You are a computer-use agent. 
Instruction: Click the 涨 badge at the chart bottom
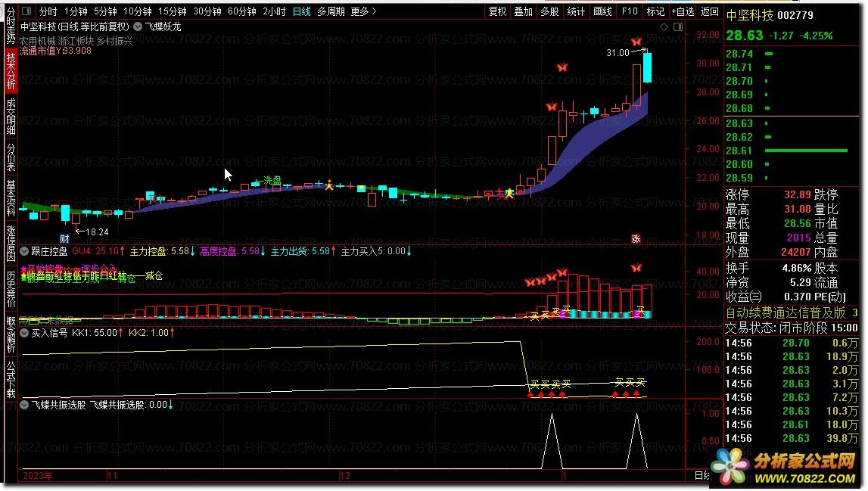point(636,239)
